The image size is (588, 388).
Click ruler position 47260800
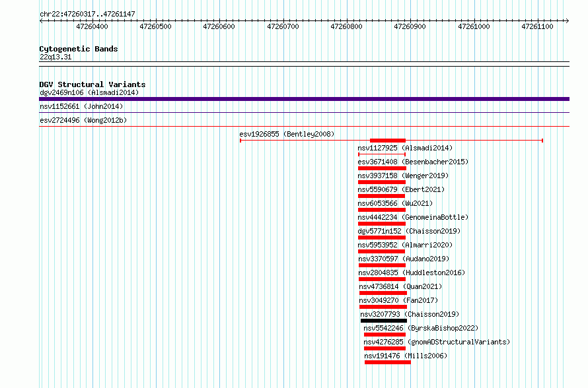tap(346, 26)
